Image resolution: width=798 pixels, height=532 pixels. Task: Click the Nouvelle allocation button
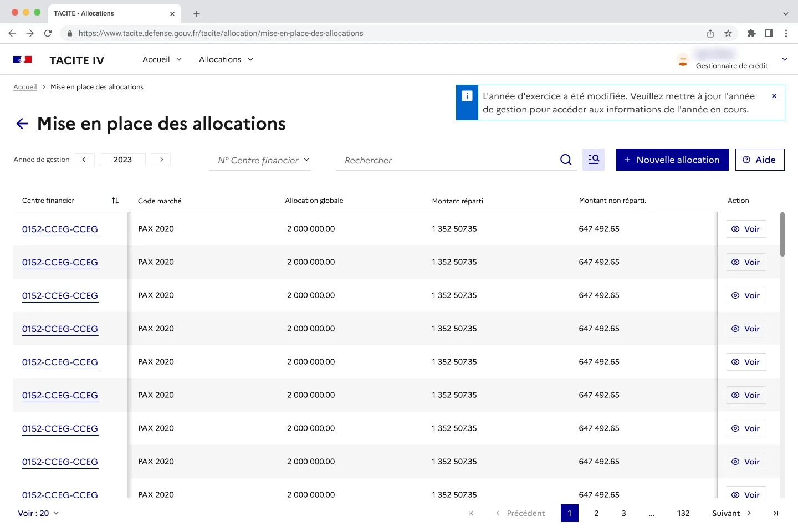(672, 160)
